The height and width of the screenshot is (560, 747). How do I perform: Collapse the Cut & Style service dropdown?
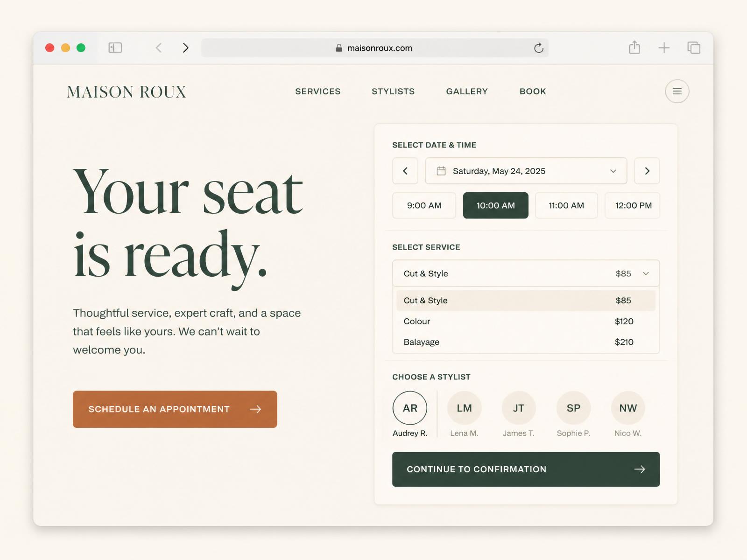click(x=526, y=273)
